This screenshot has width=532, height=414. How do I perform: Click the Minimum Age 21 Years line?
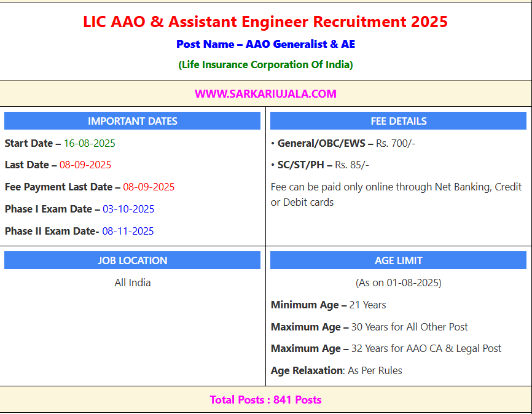328,305
